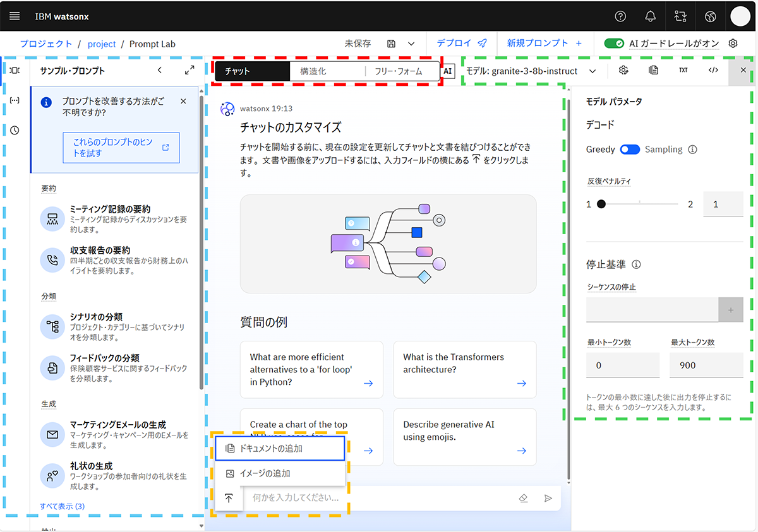Select the sample prompts sidebar icon
This screenshot has height=532, width=758.
click(15, 71)
